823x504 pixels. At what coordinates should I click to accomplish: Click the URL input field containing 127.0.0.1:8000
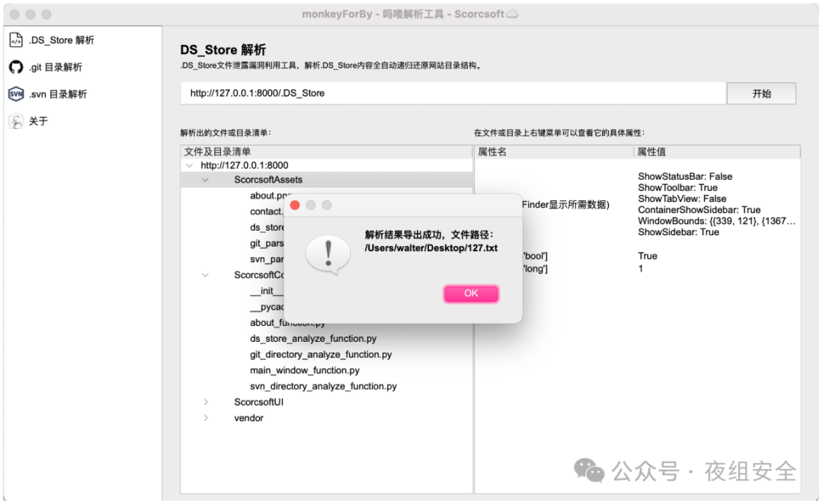(x=453, y=93)
